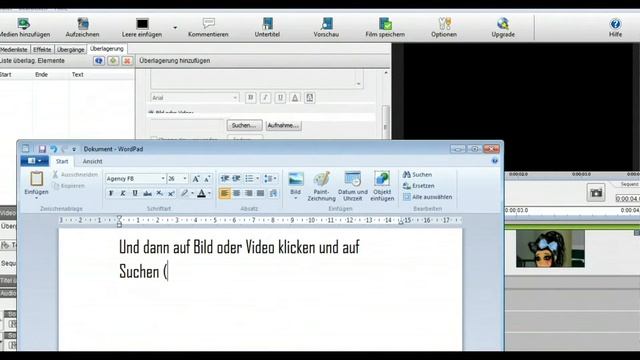Image resolution: width=640 pixels, height=360 pixels.
Task: Open WordPad quick access toolbar dropdown
Action: tap(74, 149)
